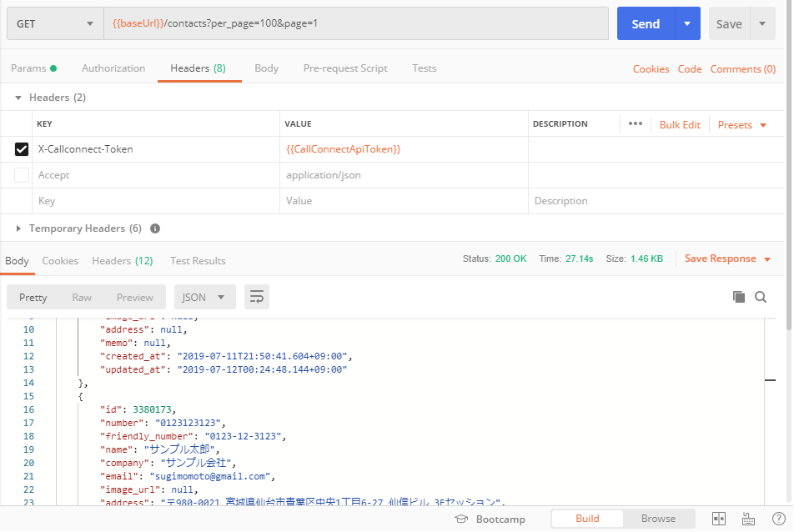Viewport: 794px width, 532px height.
Task: Switch to Preview response view
Action: [x=135, y=298]
